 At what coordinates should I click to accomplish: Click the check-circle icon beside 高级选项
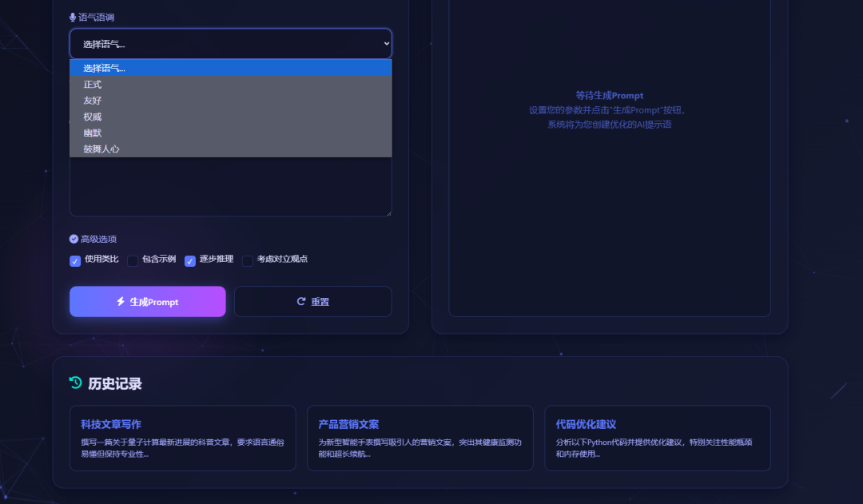point(74,239)
